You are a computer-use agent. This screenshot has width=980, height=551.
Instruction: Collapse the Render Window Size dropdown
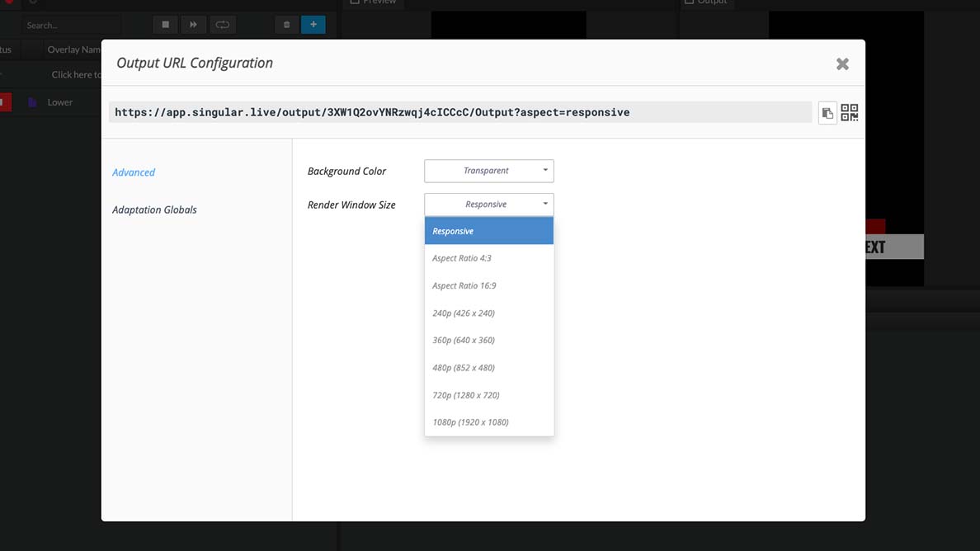click(488, 205)
